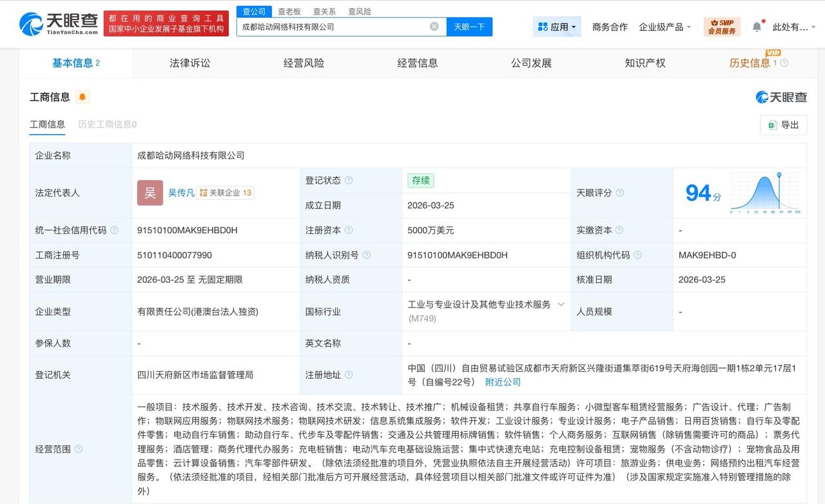Image resolution: width=825 pixels, height=504 pixels.
Task: Expand the 企业级产品 dropdown
Action: [x=665, y=26]
